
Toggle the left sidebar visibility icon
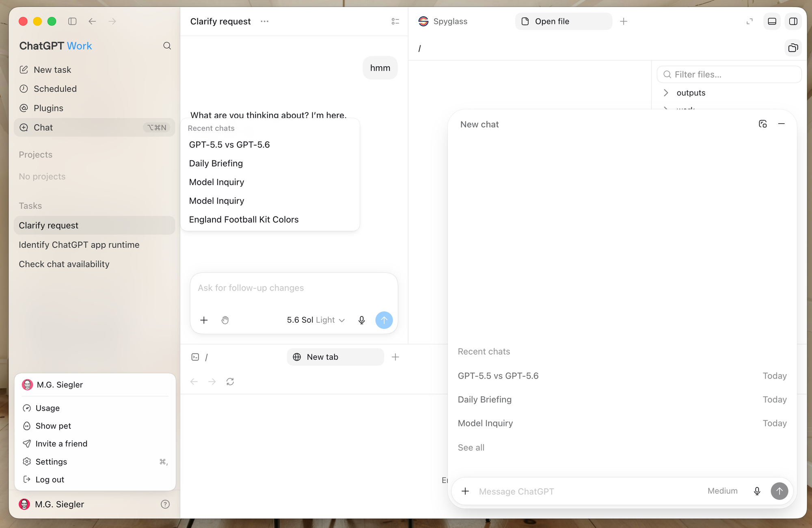[x=72, y=21]
